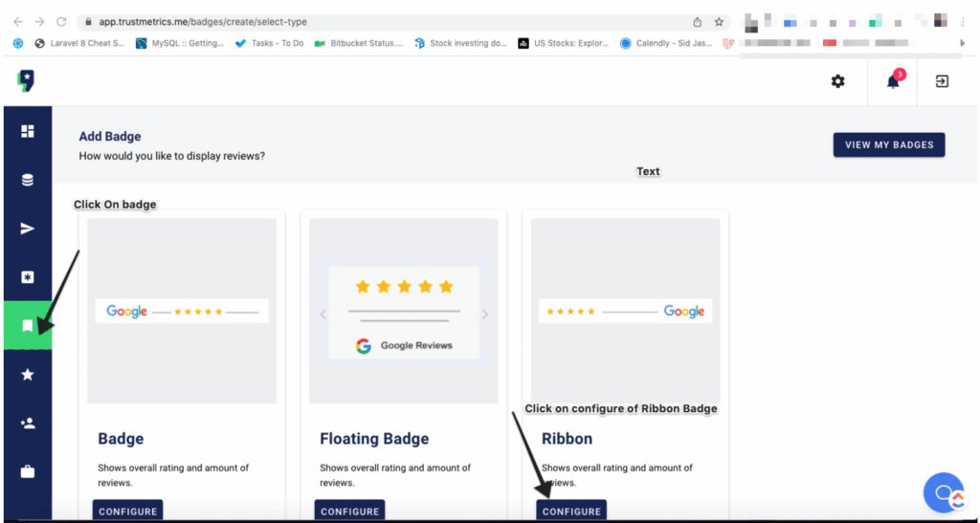The height and width of the screenshot is (523, 980).
Task: Open the Tasks - To Do bookmark
Action: pyautogui.click(x=269, y=43)
